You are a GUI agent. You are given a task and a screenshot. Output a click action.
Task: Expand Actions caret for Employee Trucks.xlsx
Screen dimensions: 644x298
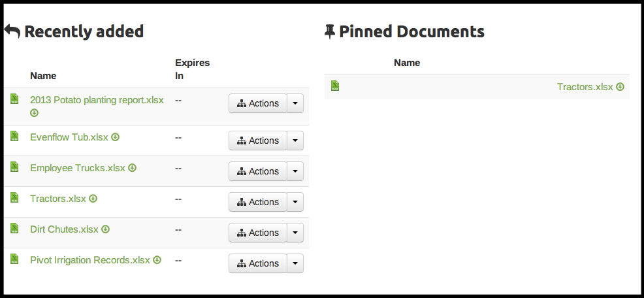pyautogui.click(x=296, y=171)
